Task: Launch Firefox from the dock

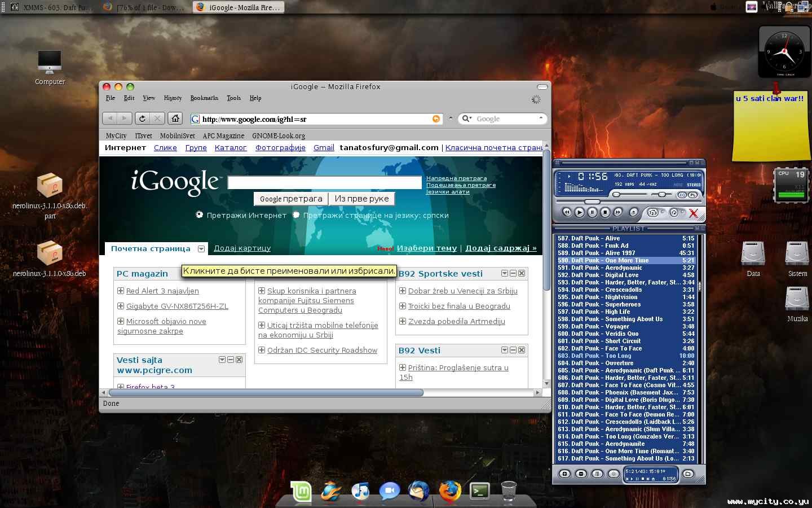Action: tap(449, 491)
